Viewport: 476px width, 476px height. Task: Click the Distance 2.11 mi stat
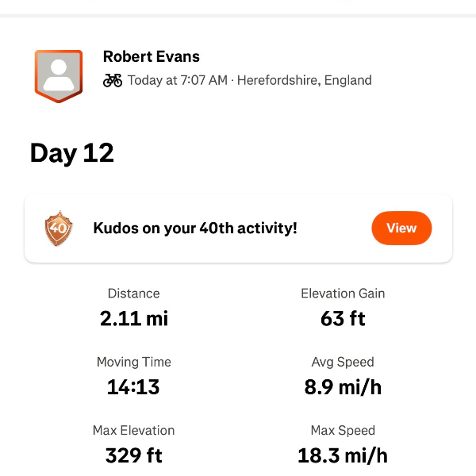[x=134, y=319]
